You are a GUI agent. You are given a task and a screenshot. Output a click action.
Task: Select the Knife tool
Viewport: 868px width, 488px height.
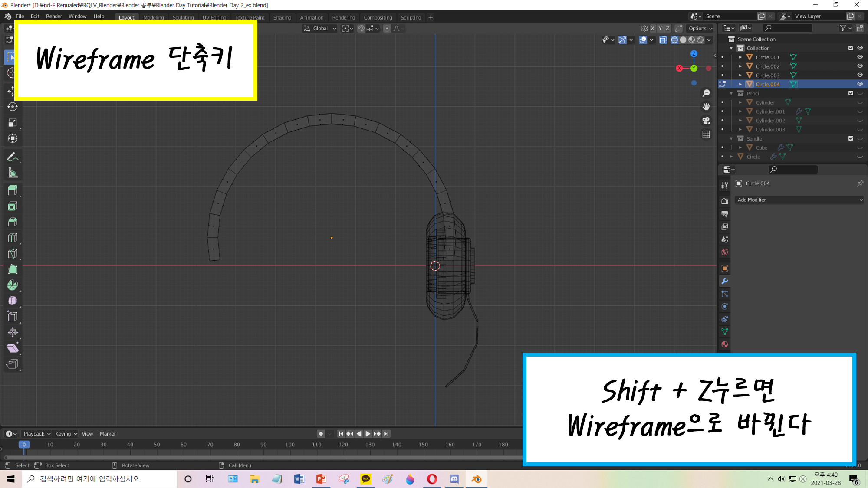[13, 254]
